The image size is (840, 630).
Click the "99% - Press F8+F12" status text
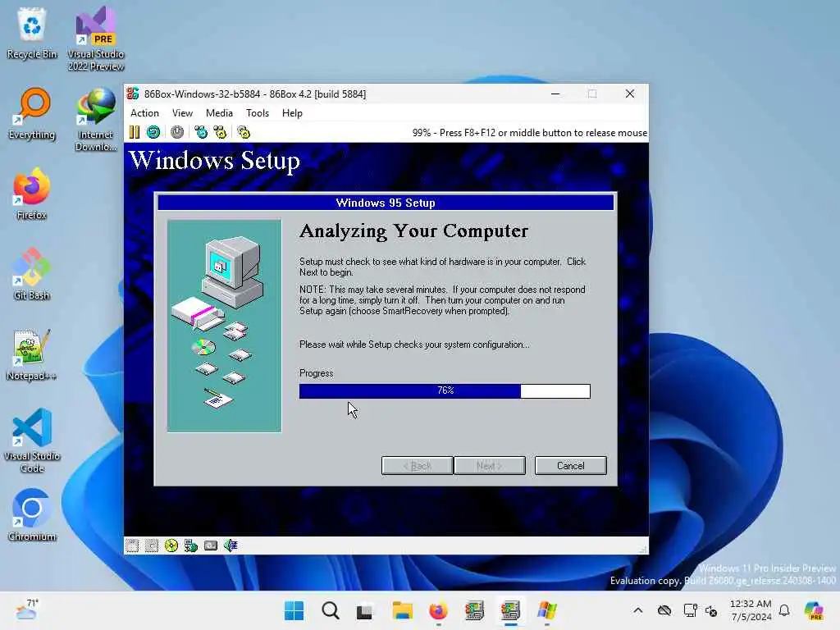point(529,133)
